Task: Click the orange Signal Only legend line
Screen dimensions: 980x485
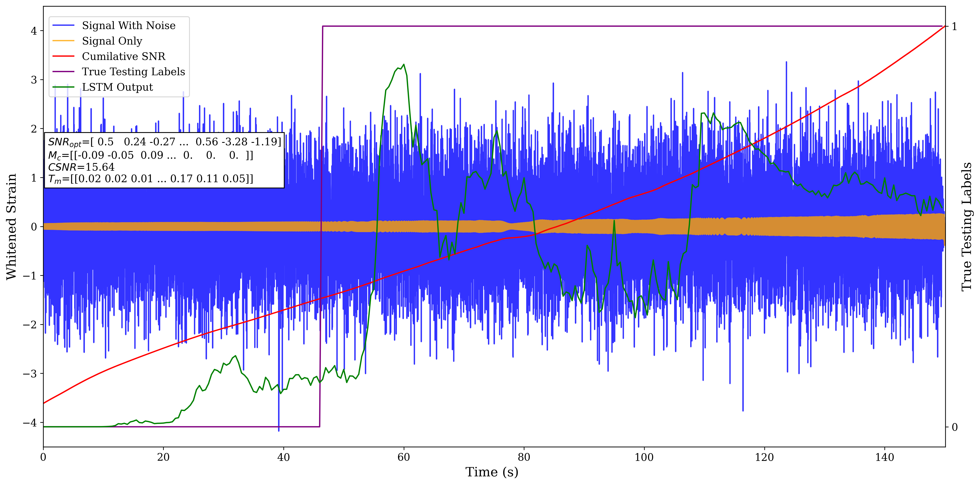Action: [63, 41]
